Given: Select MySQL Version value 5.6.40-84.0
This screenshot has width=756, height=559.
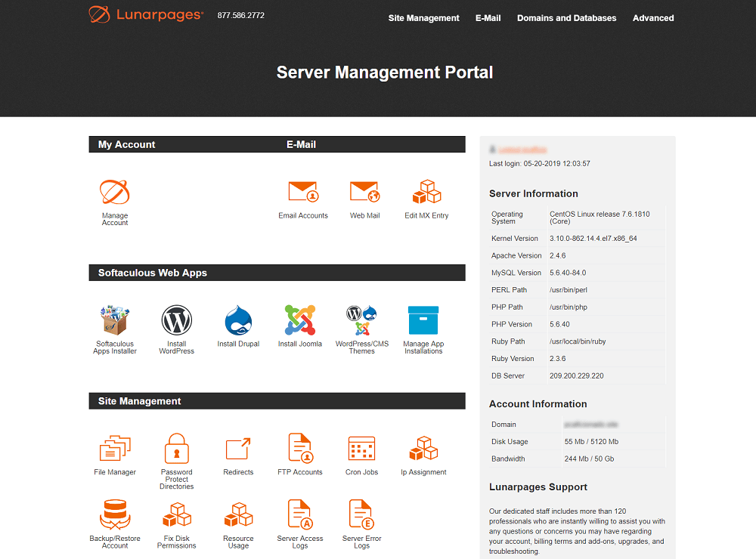Looking at the screenshot, I should [568, 273].
